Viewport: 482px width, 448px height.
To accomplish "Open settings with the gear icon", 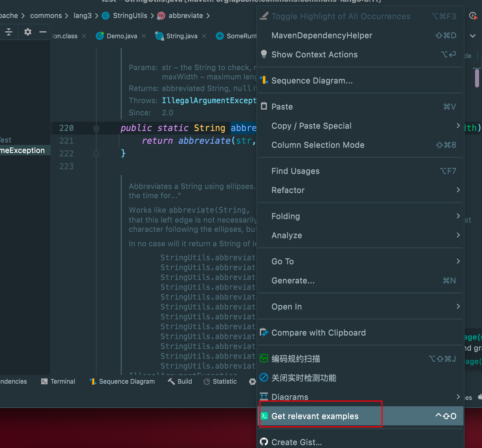I will click(x=28, y=32).
